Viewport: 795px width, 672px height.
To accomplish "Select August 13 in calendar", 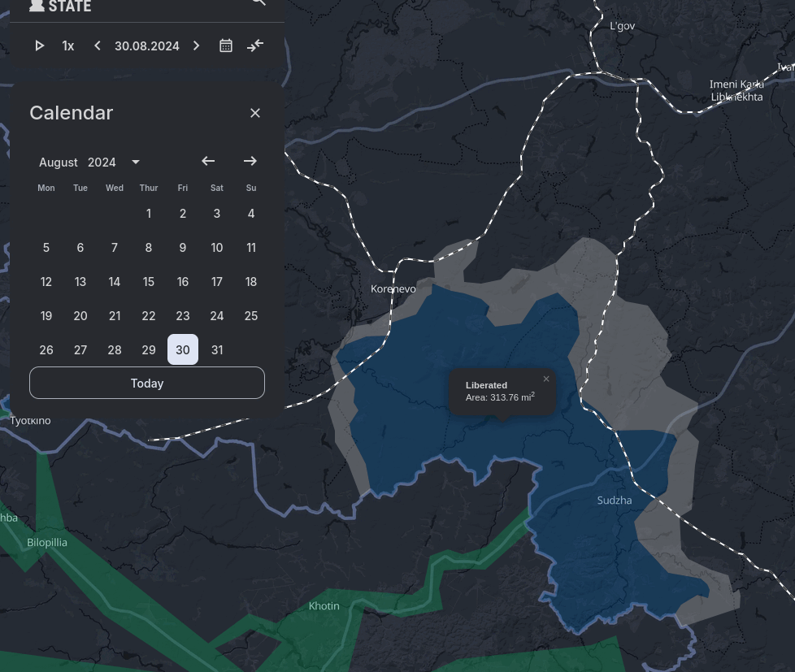I will [80, 282].
